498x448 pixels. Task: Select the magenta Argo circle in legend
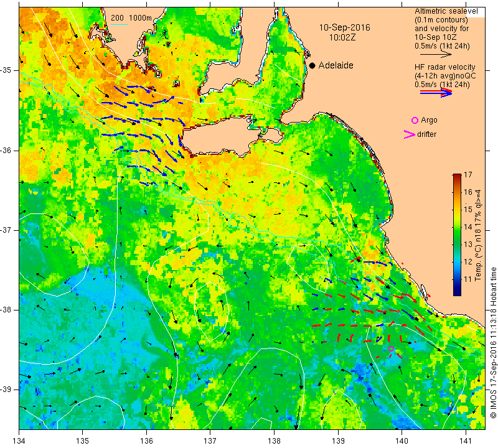pyautogui.click(x=415, y=120)
